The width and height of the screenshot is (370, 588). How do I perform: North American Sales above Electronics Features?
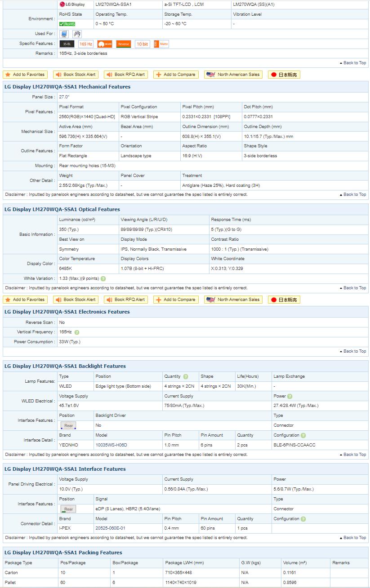(x=233, y=300)
